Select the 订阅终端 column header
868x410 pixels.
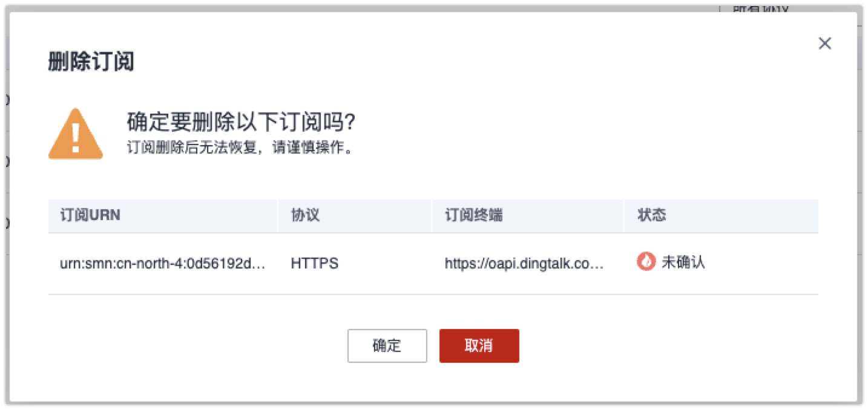pyautogui.click(x=474, y=216)
